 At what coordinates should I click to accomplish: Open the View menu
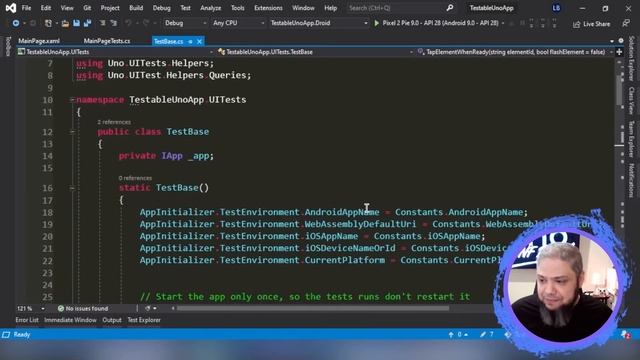pos(67,8)
